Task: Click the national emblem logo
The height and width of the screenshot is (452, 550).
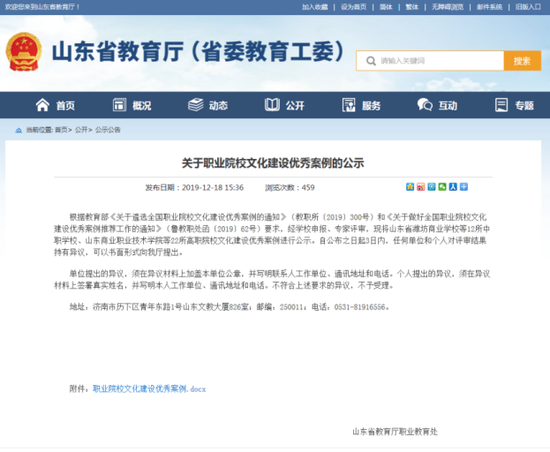Action: point(24,52)
